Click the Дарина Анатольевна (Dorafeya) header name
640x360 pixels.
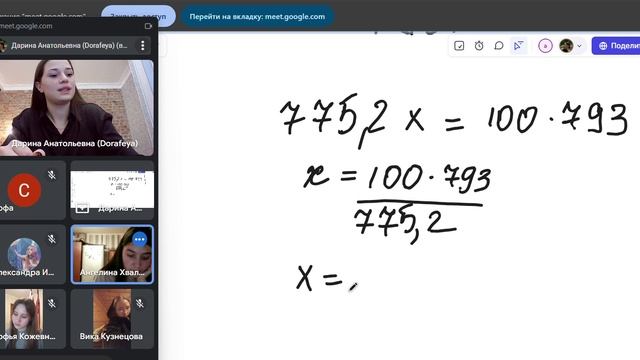69,45
